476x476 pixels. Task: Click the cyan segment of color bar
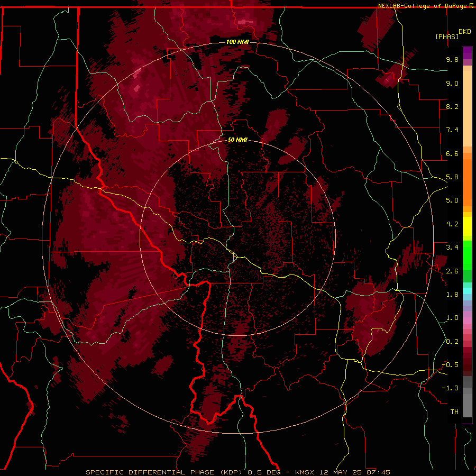tap(467, 291)
